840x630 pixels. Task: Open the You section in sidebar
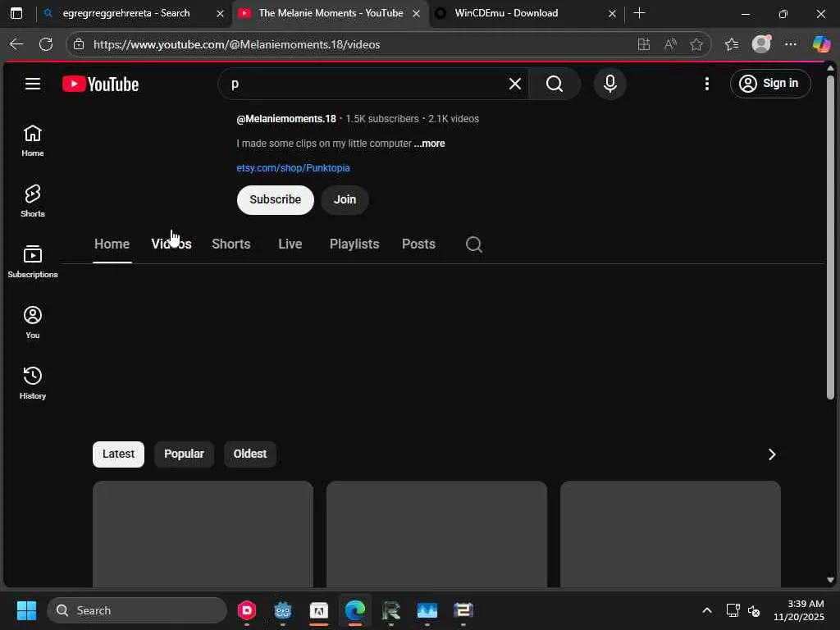pos(33,322)
